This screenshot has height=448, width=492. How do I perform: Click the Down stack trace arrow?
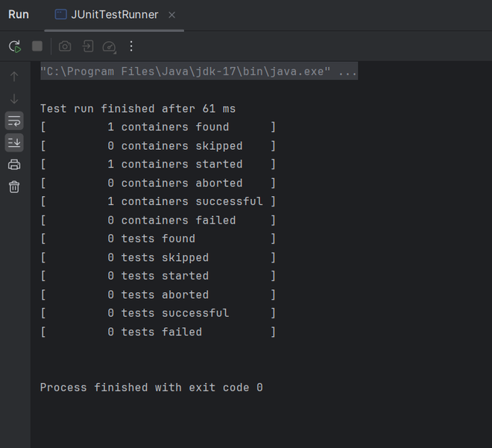(14, 98)
